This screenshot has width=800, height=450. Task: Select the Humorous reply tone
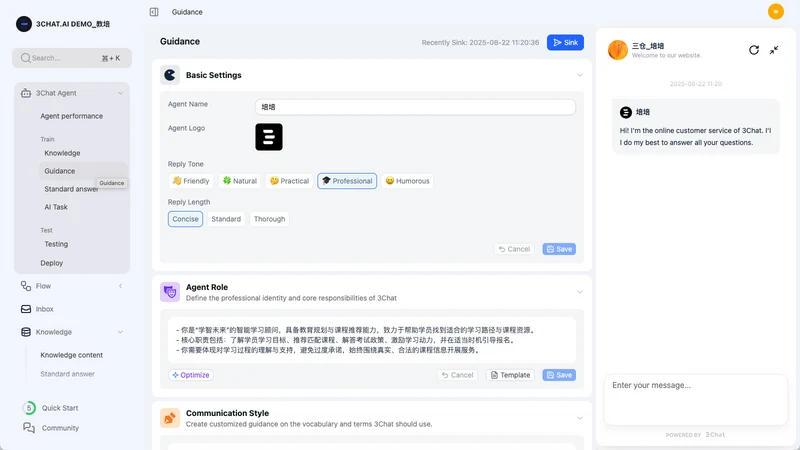(407, 181)
